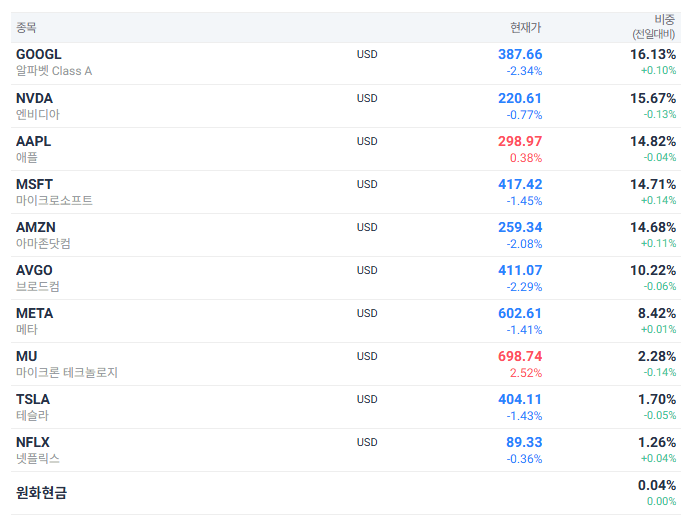This screenshot has height=525, width=693.
Task: Click MSFT price 417.42
Action: point(520,184)
